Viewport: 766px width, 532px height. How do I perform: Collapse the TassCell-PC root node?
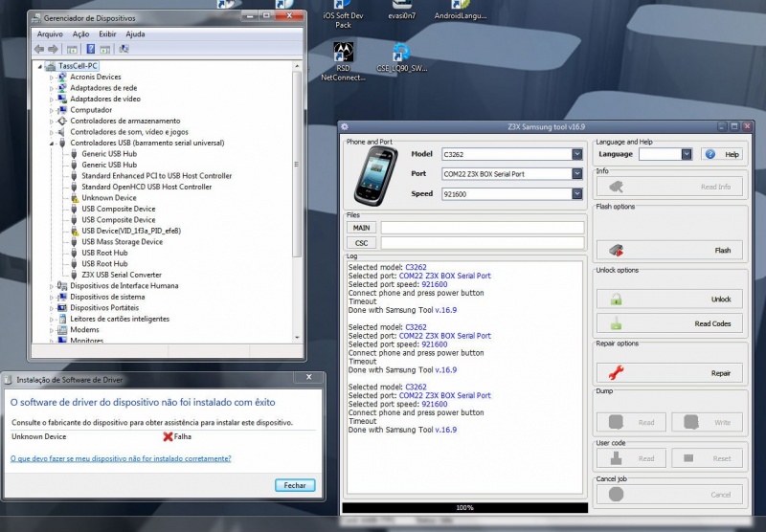click(40, 66)
